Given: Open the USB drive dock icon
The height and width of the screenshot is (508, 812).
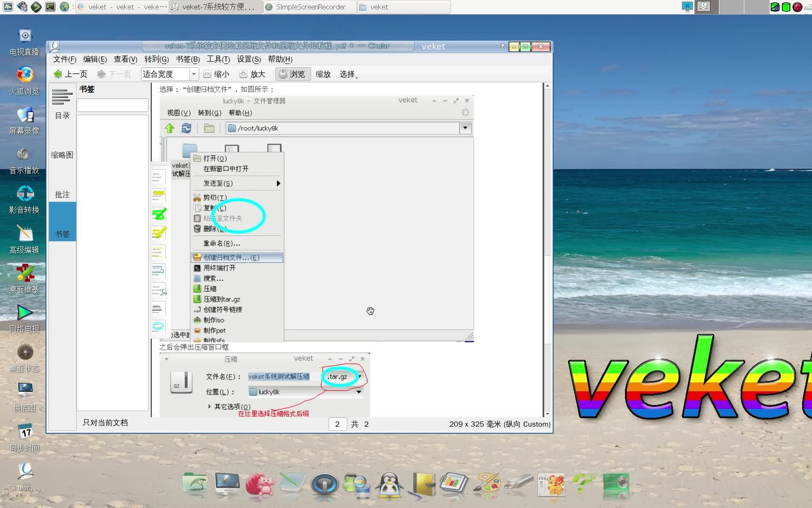Looking at the screenshot, I should coord(519,484).
